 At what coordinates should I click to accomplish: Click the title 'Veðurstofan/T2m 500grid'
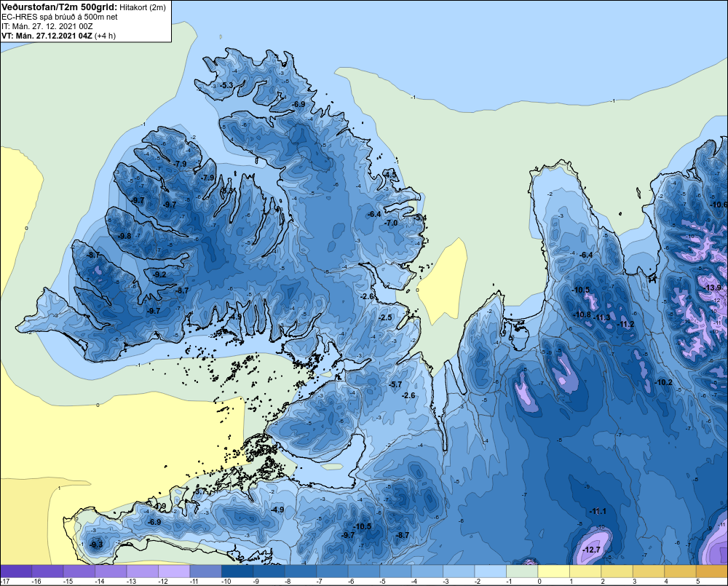(x=60, y=7)
